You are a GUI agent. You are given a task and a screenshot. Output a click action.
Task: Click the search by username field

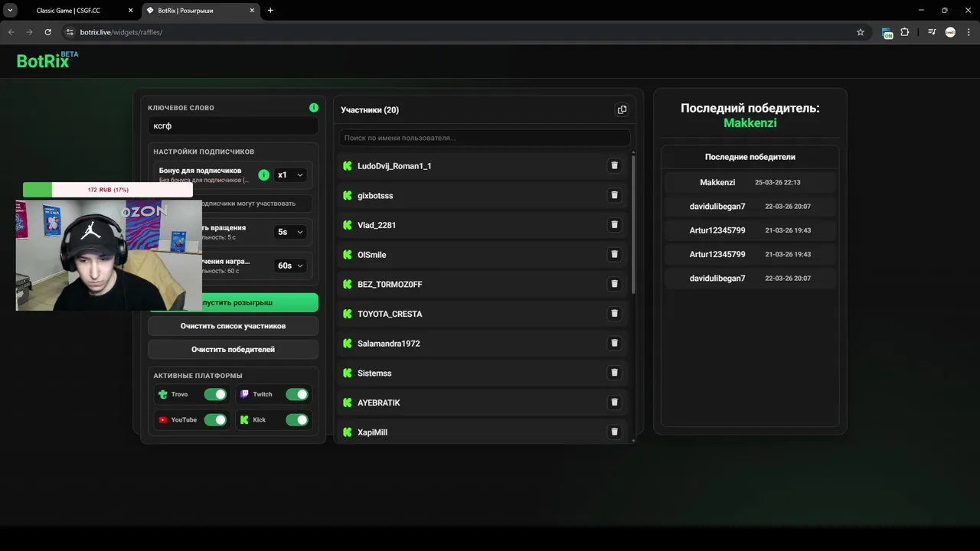click(485, 138)
